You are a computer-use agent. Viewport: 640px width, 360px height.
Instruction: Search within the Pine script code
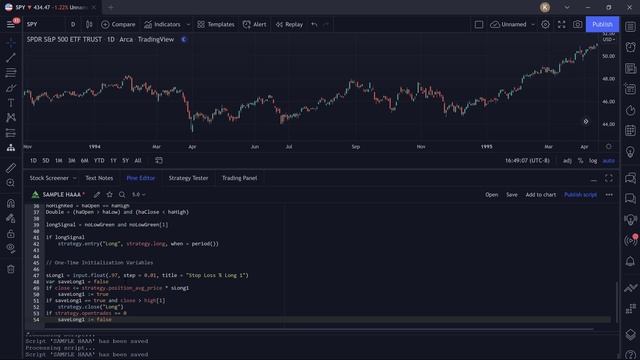coord(122,195)
